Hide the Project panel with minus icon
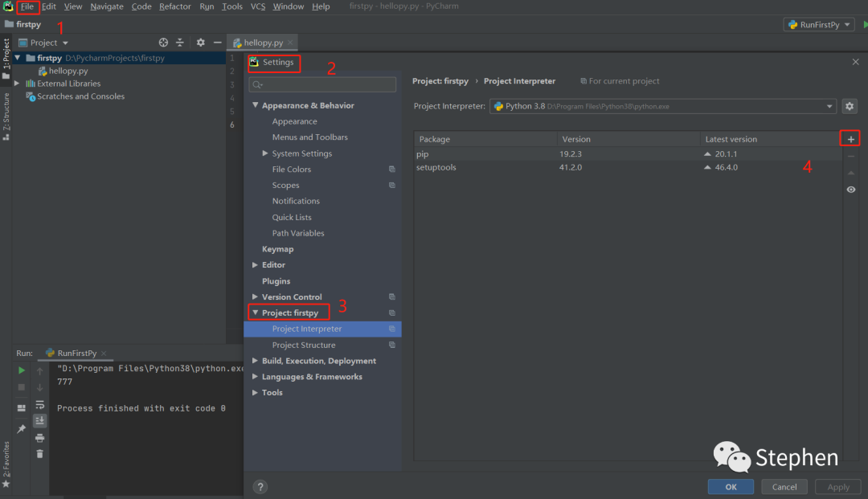 (218, 43)
